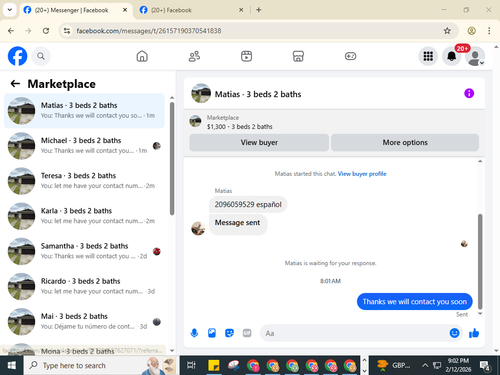This screenshot has height=375, width=500.
Task: Open the Marketplace storefront icon
Action: pos(298,56)
